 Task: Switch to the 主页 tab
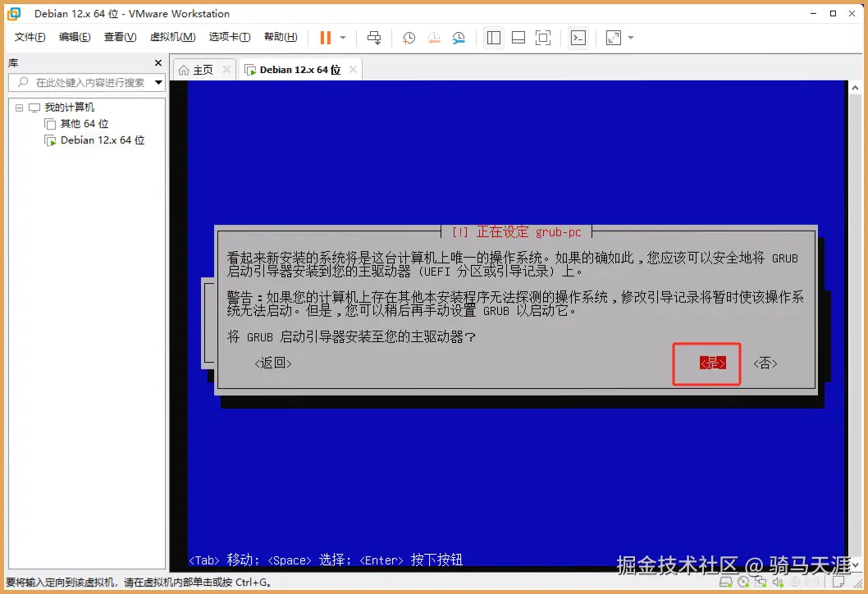pos(203,70)
